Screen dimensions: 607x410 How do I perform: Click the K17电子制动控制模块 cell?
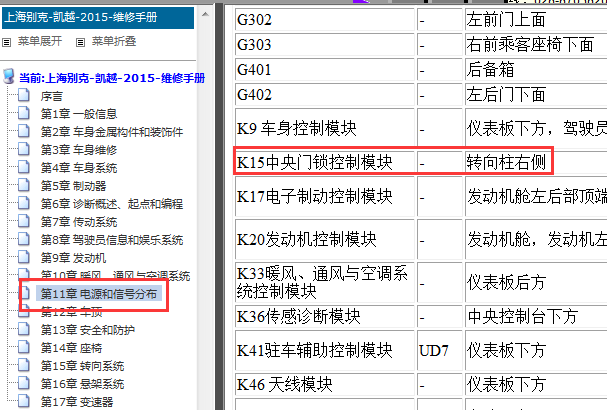point(324,196)
